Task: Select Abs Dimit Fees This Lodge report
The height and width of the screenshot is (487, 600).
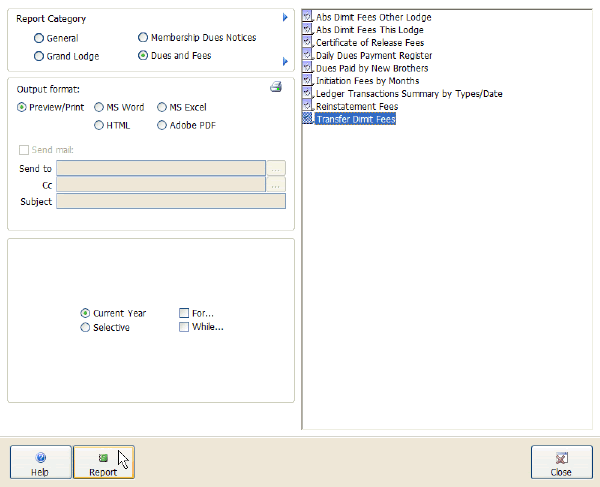Action: (369, 31)
